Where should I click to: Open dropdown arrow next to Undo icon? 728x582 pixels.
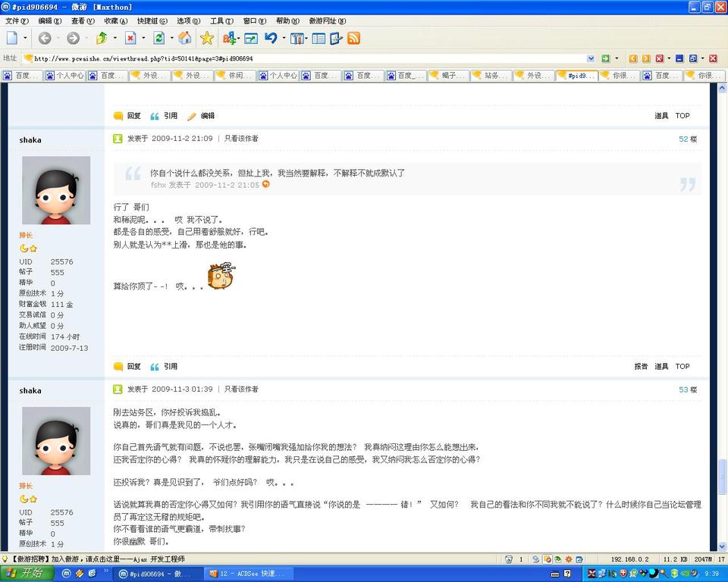[x=284, y=39]
